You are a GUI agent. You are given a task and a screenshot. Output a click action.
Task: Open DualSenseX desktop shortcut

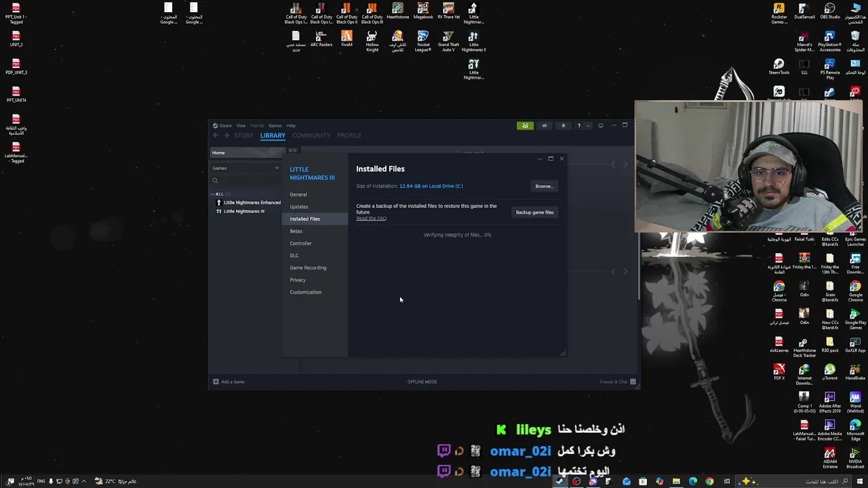804,12
